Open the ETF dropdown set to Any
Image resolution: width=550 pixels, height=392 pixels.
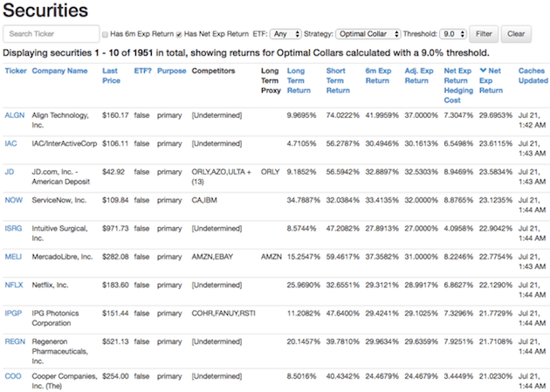click(285, 35)
